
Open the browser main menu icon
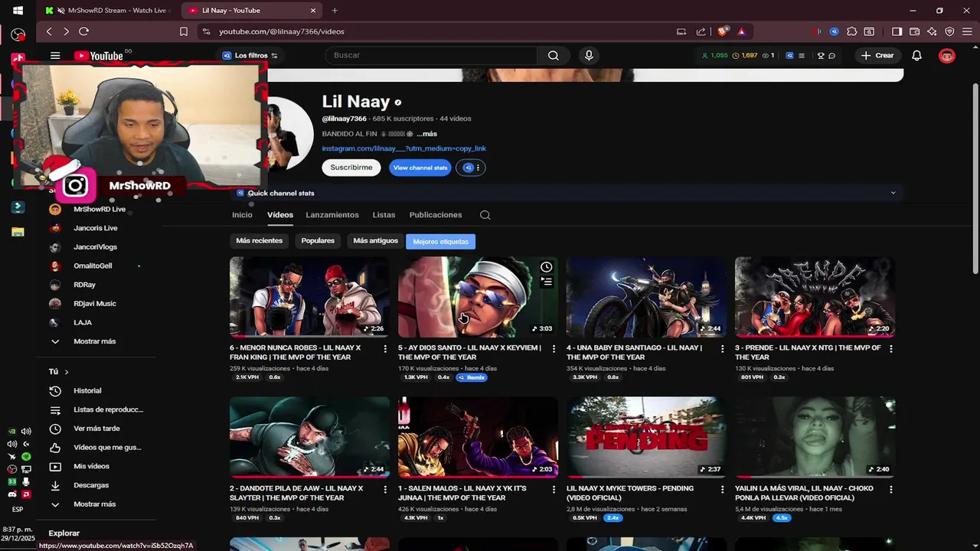(x=967, y=31)
